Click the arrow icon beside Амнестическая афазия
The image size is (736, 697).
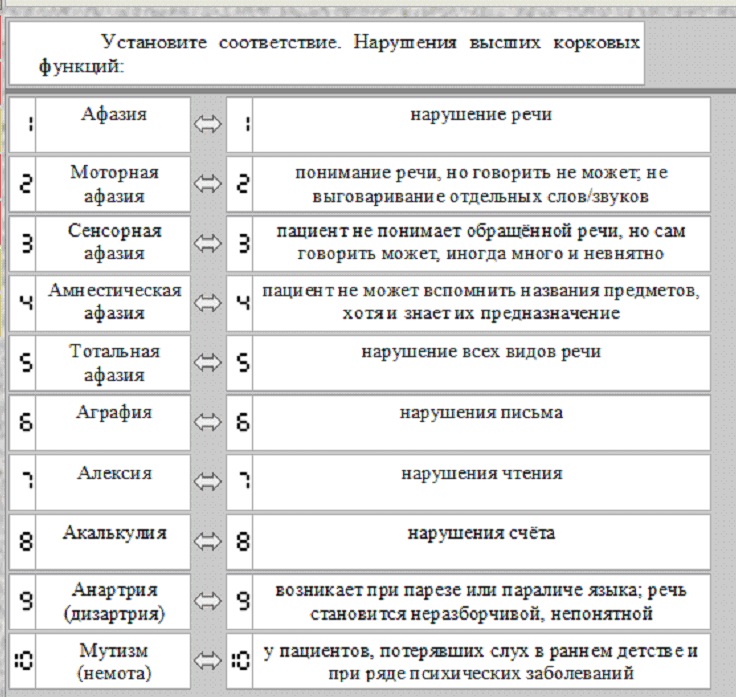pos(207,303)
